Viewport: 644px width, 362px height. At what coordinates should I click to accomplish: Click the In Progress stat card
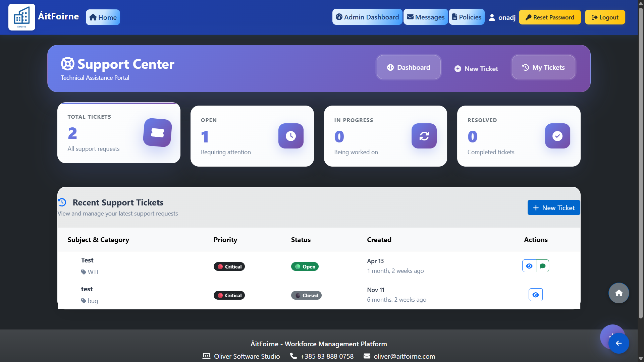[x=385, y=136]
